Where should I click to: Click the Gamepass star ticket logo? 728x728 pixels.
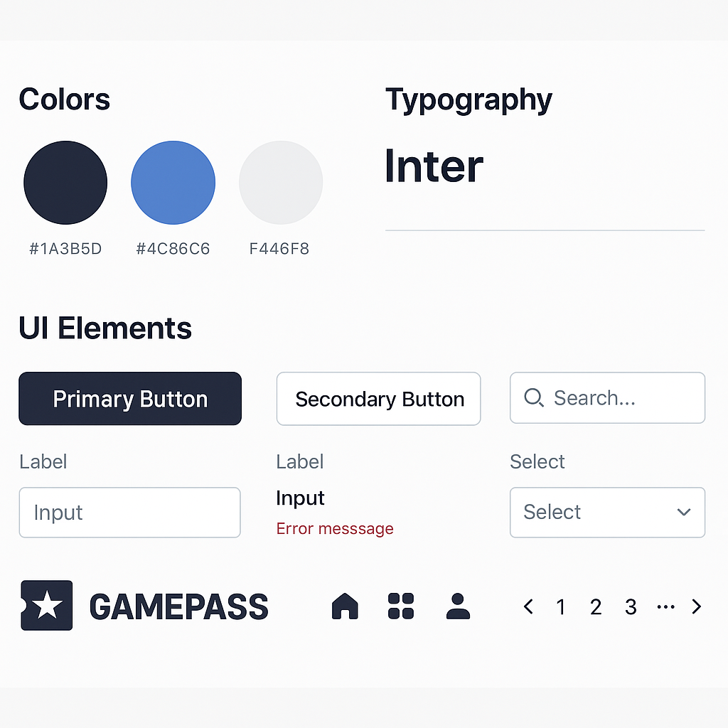point(47,606)
